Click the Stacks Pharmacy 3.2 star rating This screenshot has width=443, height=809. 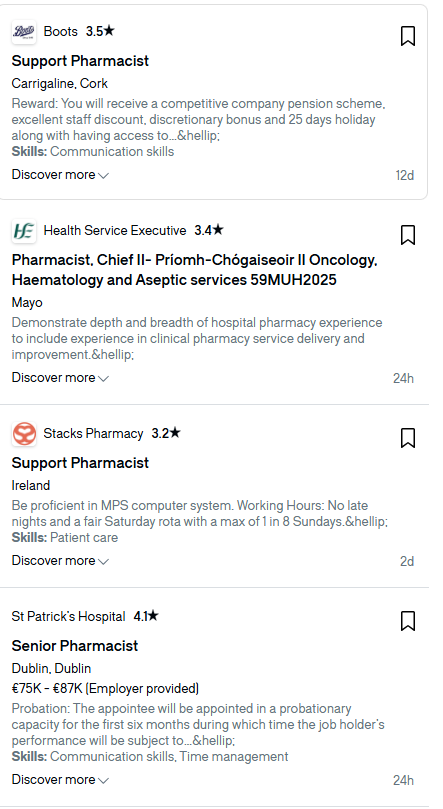coord(166,433)
